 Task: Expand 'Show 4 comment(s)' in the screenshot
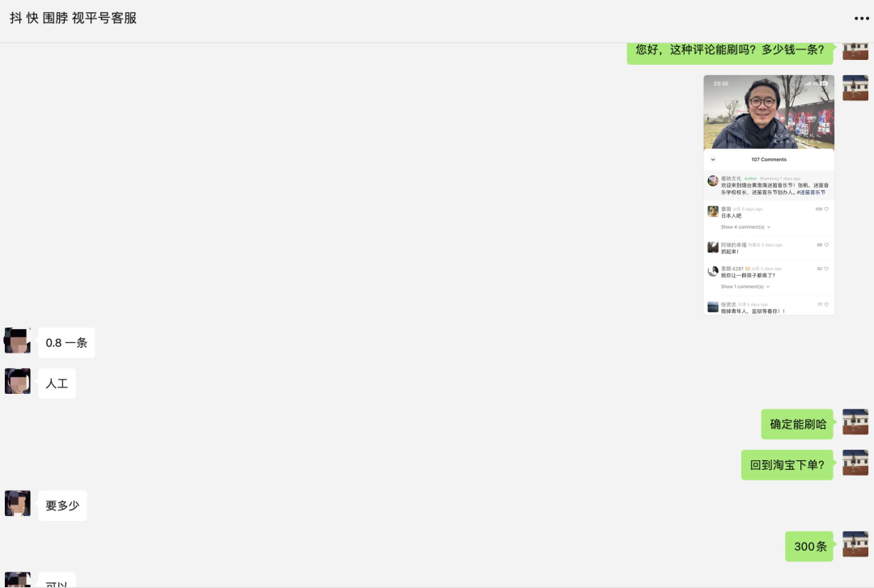point(745,226)
